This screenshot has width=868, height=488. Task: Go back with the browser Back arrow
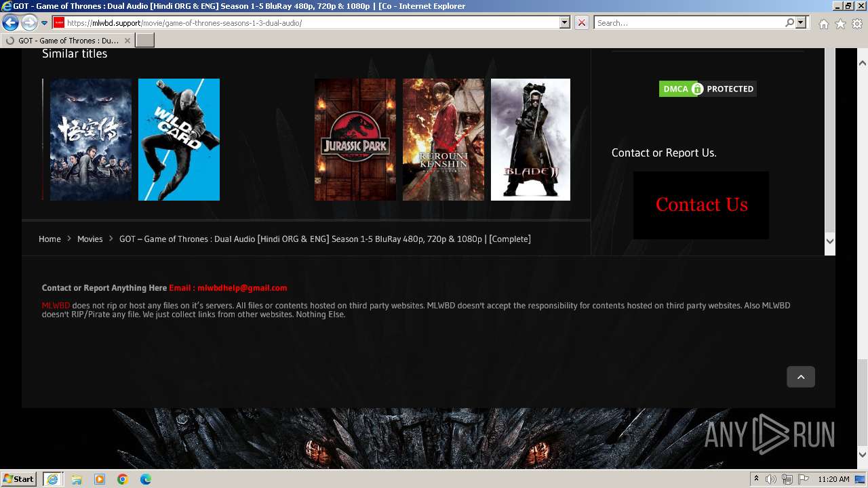click(10, 23)
